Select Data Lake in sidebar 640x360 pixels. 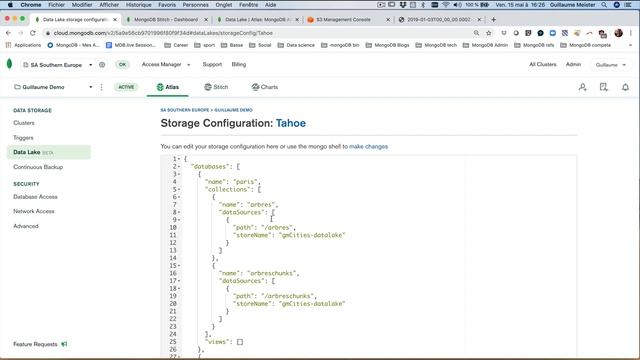point(49,152)
